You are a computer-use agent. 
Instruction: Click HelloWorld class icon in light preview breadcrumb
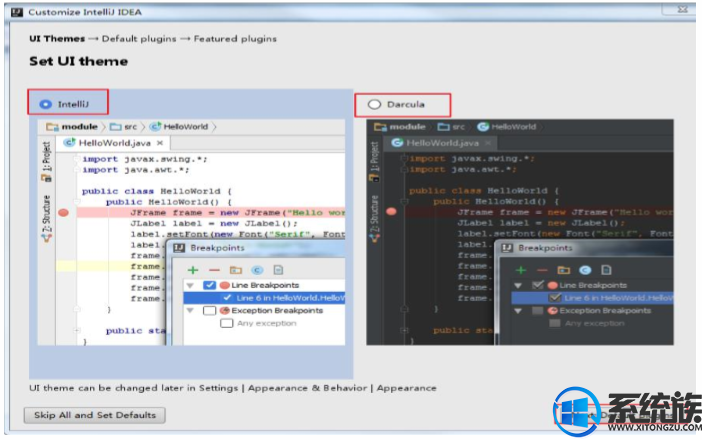pyautogui.click(x=155, y=127)
